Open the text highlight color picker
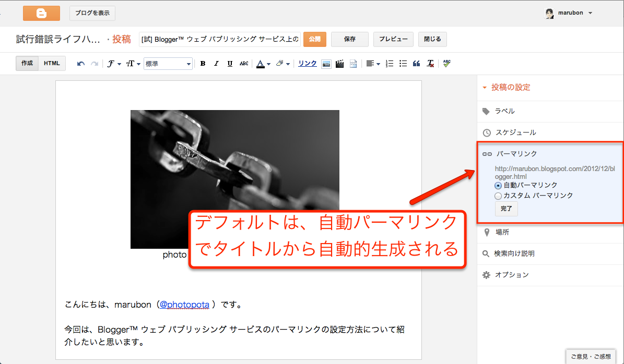The width and height of the screenshot is (624, 364). coord(282,64)
